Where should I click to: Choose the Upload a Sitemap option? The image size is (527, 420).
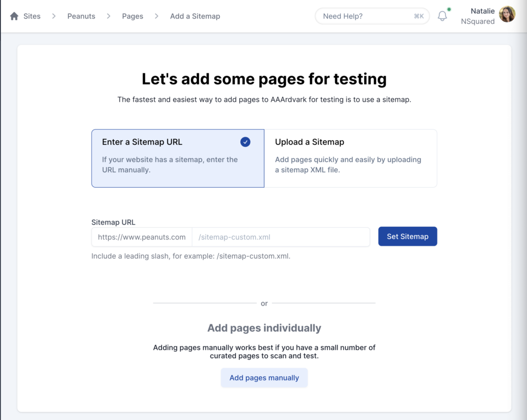click(x=350, y=158)
